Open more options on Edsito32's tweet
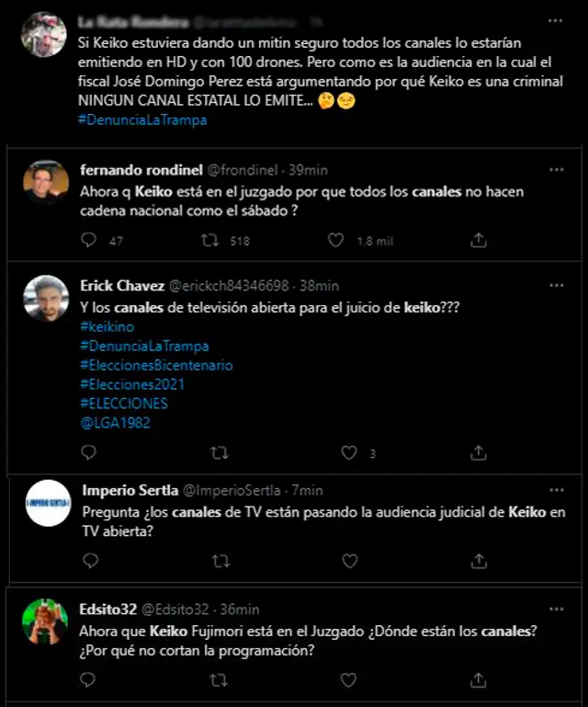The height and width of the screenshot is (707, 588). pos(557,609)
